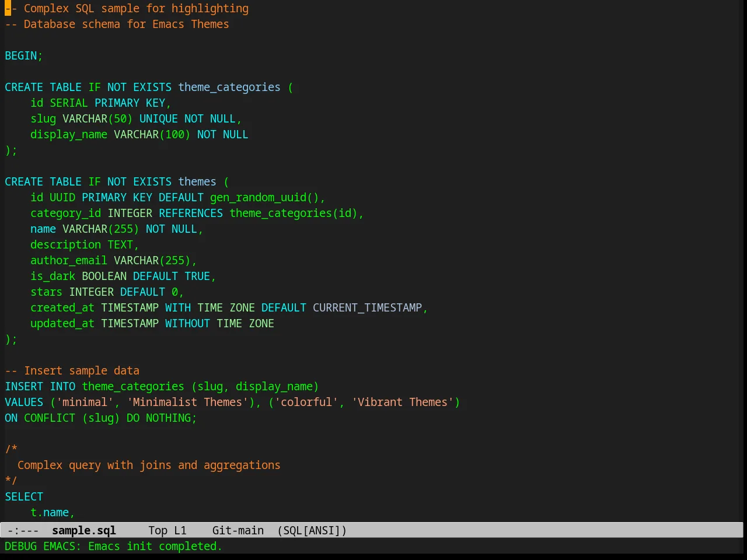This screenshot has height=560, width=747.
Task: Click INSERT keyword
Action: pos(24,386)
